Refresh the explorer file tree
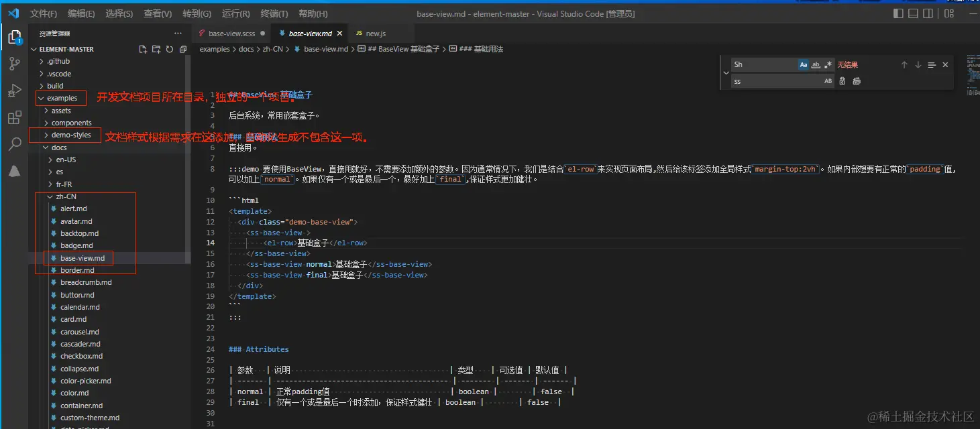The width and height of the screenshot is (980, 429). pos(169,49)
